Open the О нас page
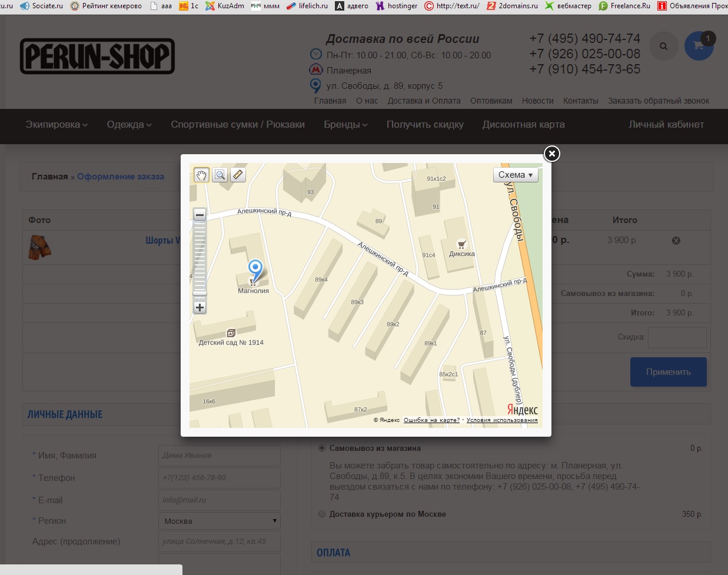The height and width of the screenshot is (575, 728). (x=367, y=101)
